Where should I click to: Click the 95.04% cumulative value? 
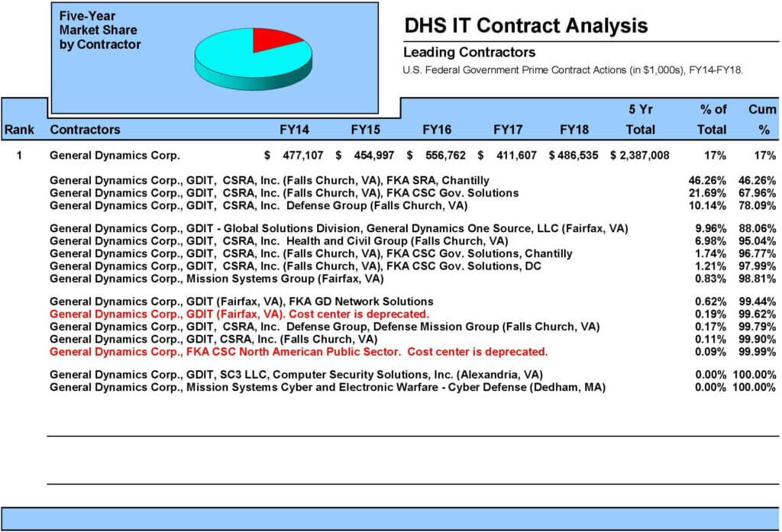point(757,241)
